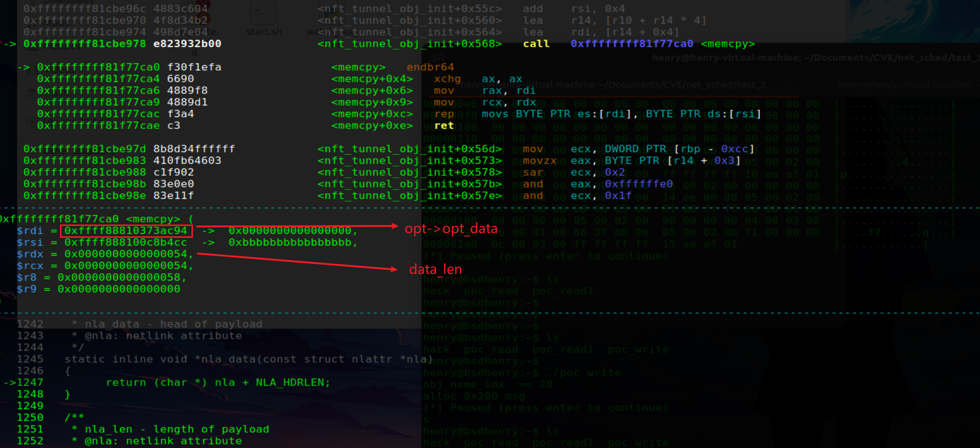Click the $rsi value 0xffff888100c8b4cc

(x=126, y=243)
